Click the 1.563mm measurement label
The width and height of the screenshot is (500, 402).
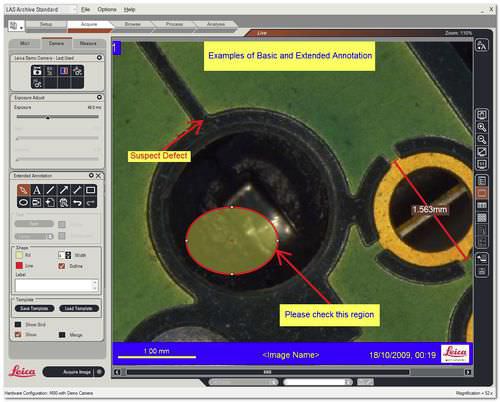429,210
